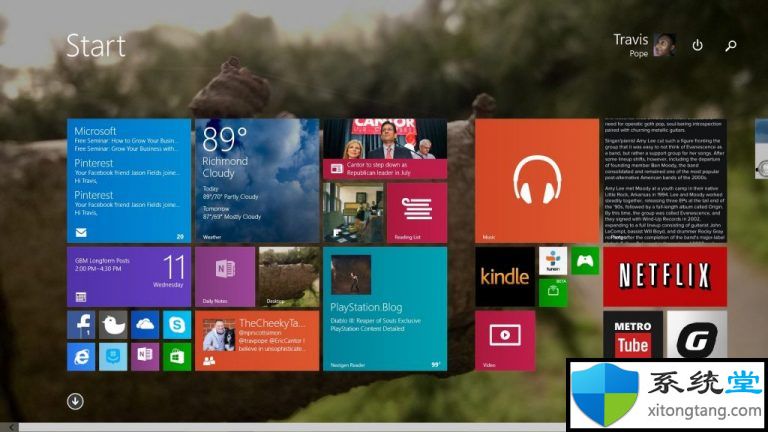Open the Music headphones tile
This screenshot has height=432, width=768.
tap(537, 181)
